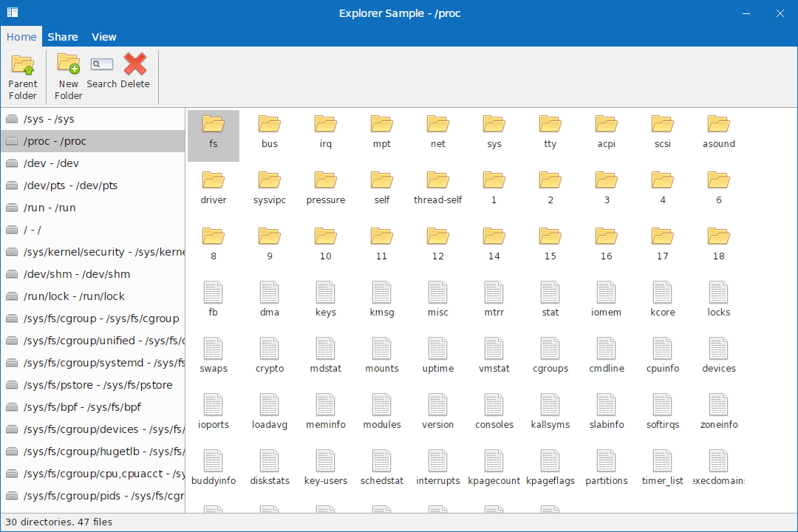Switch to the Home ribbon tab
This screenshot has width=798, height=532.
(x=21, y=37)
